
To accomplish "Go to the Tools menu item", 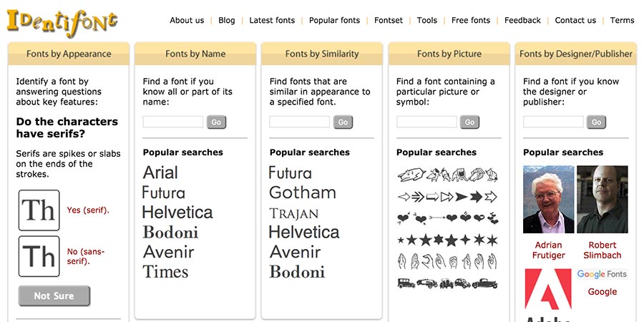I will pos(427,20).
